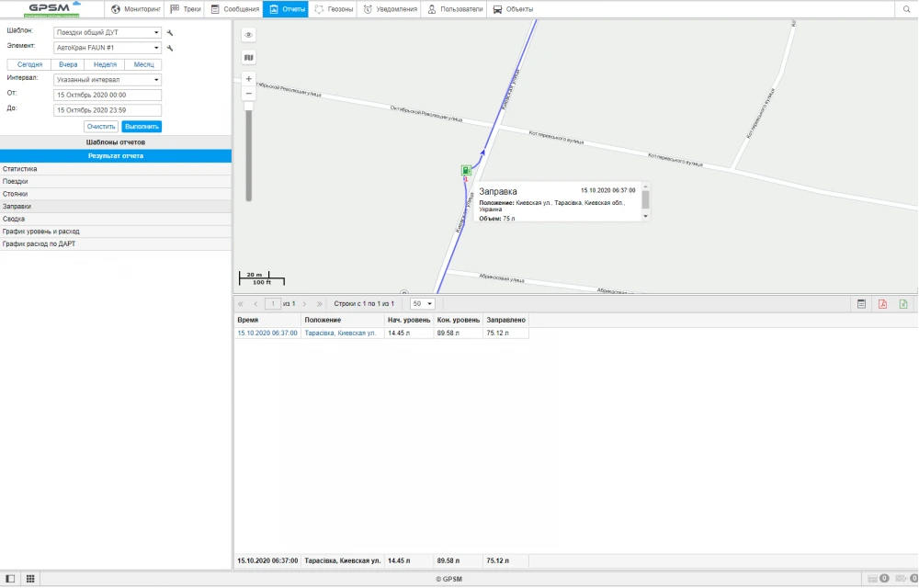Export report to PDF
Screen dimensions: 919x588
coord(882,303)
